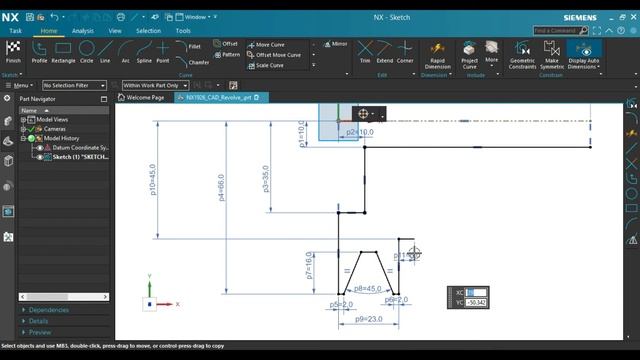The height and width of the screenshot is (360, 640).
Task: Click the Save icon in title bar
Action: click(30, 17)
